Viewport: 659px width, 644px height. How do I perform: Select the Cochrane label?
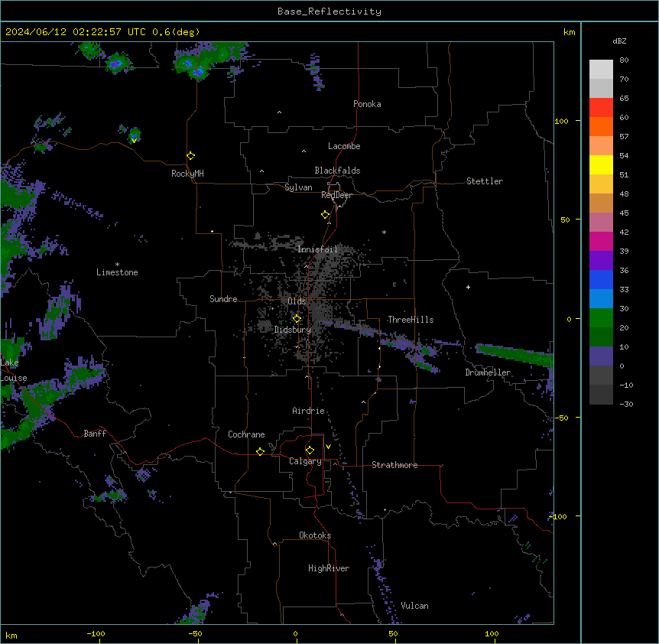(x=246, y=434)
